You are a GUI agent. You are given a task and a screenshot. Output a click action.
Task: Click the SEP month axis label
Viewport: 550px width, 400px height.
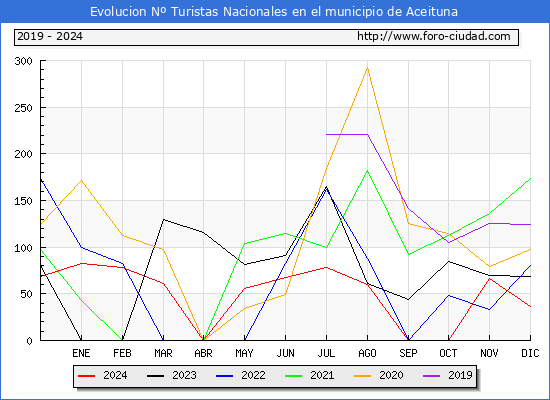(408, 353)
